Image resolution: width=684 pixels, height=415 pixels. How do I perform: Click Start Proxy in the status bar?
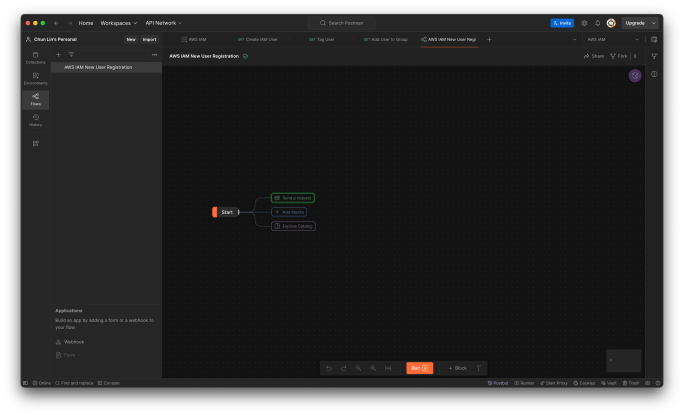click(x=554, y=383)
